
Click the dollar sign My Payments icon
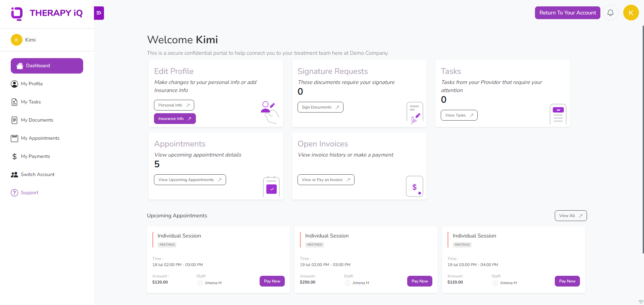(14, 156)
